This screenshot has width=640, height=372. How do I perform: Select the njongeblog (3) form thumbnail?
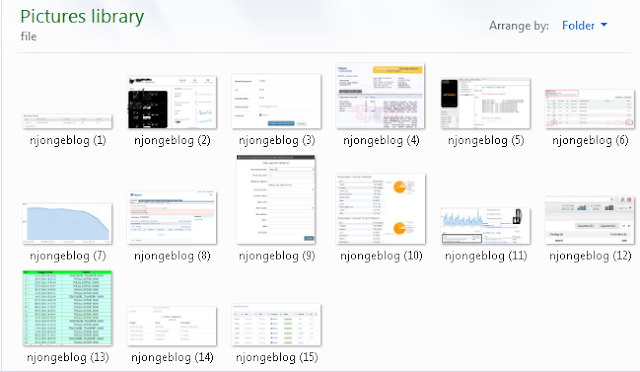tap(276, 101)
